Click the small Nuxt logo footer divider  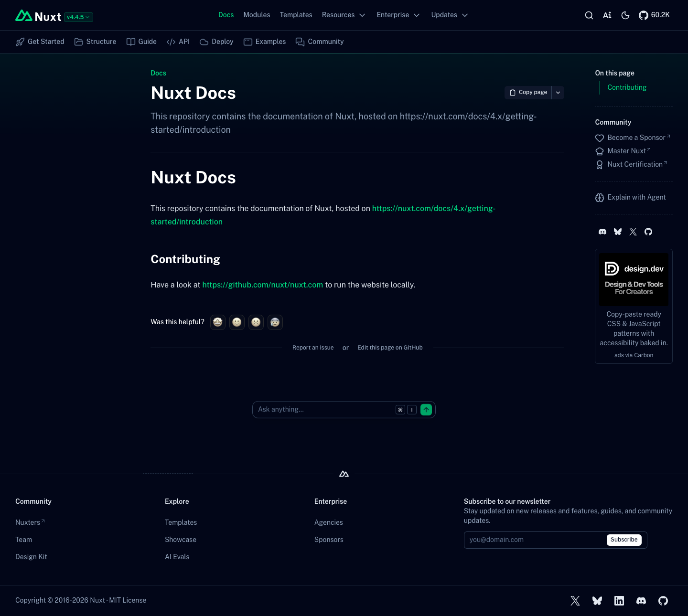[x=344, y=474]
